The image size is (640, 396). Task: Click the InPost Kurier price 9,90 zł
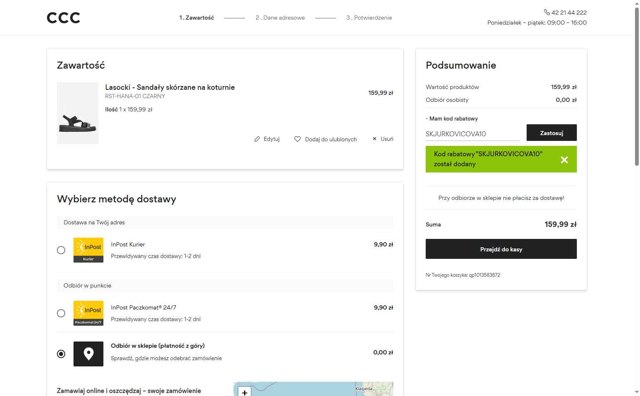tap(383, 244)
